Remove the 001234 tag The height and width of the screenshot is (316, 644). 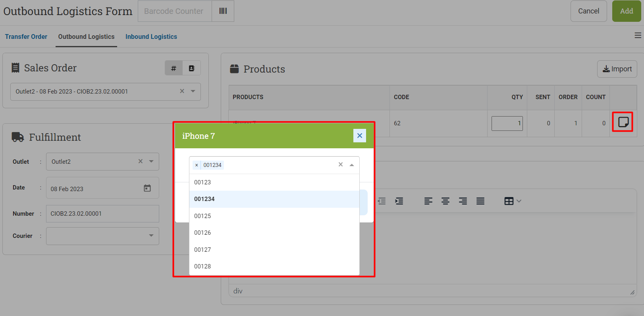pos(197,165)
